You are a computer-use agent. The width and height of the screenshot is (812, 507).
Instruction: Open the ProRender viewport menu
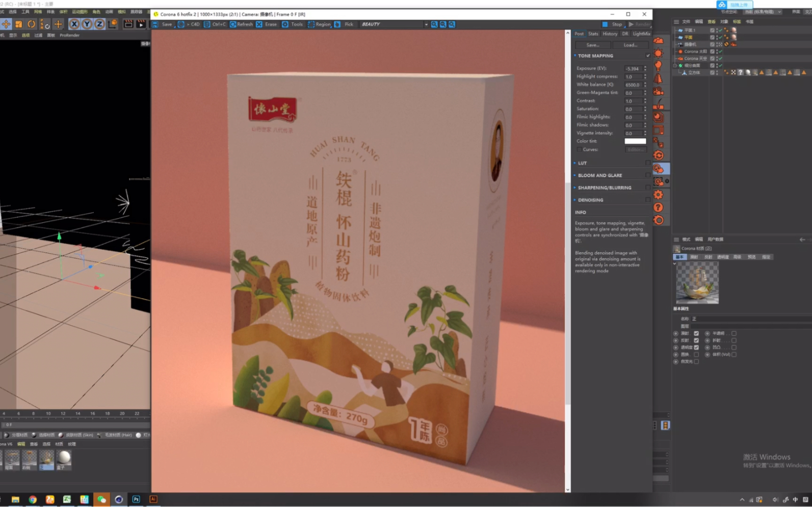click(x=70, y=35)
